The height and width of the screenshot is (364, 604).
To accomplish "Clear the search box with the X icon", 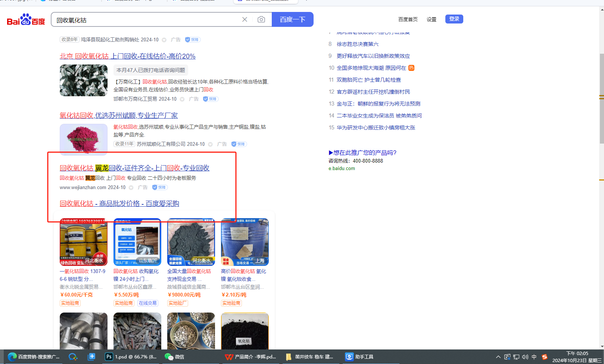I will coord(245,19).
